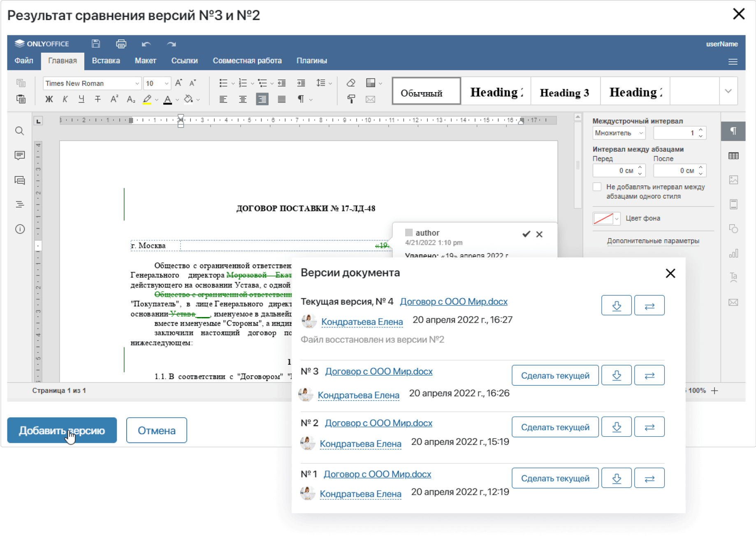This screenshot has width=756, height=542.
Task: Click the print icon in the header
Action: click(121, 44)
